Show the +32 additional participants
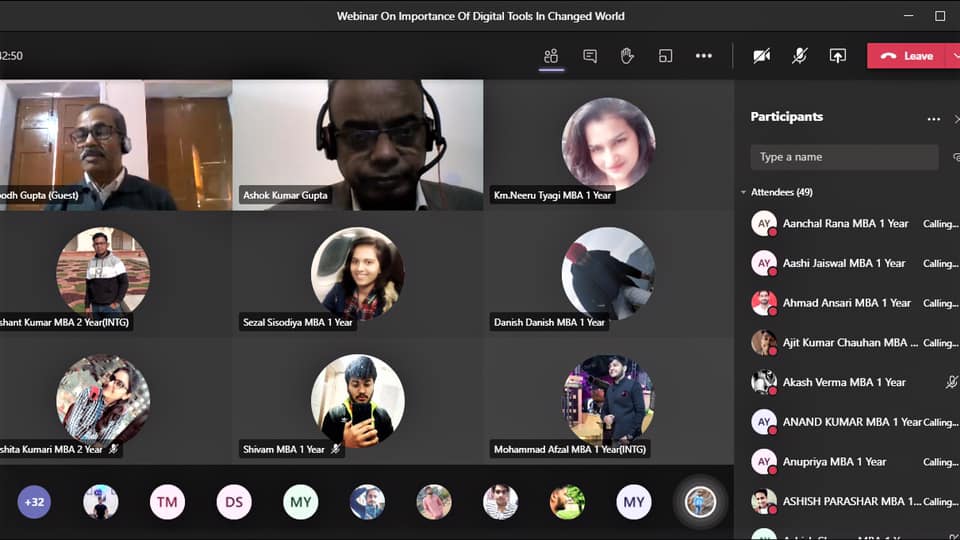This screenshot has height=540, width=960. 34,502
